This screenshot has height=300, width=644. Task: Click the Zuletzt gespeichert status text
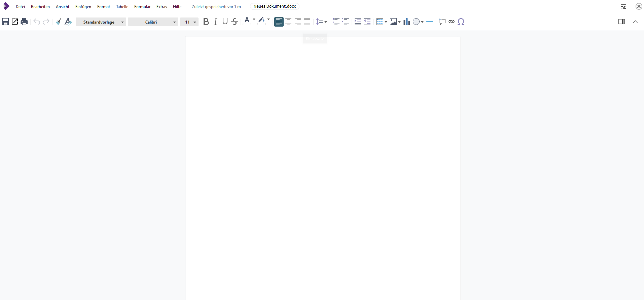pos(216,7)
